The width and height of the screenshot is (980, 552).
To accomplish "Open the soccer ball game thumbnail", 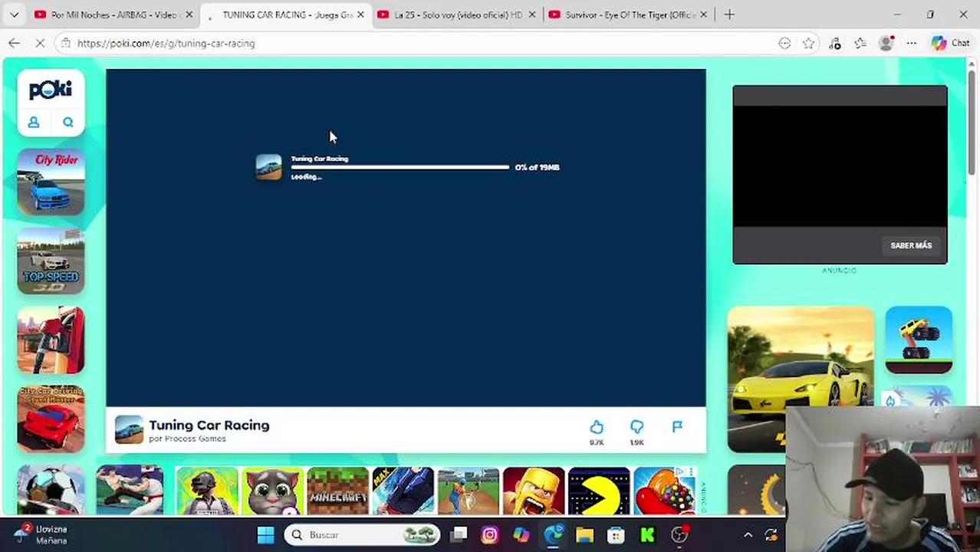I will [x=51, y=489].
